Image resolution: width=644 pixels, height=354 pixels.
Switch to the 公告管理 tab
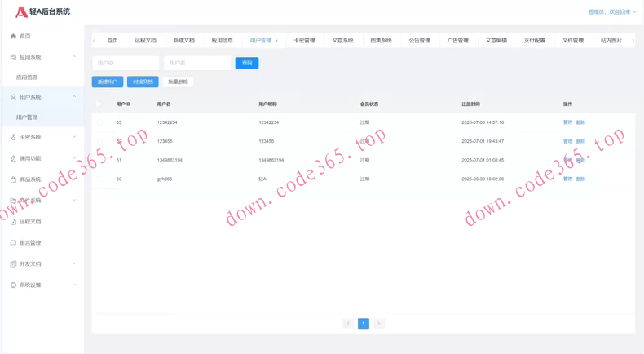(x=419, y=40)
